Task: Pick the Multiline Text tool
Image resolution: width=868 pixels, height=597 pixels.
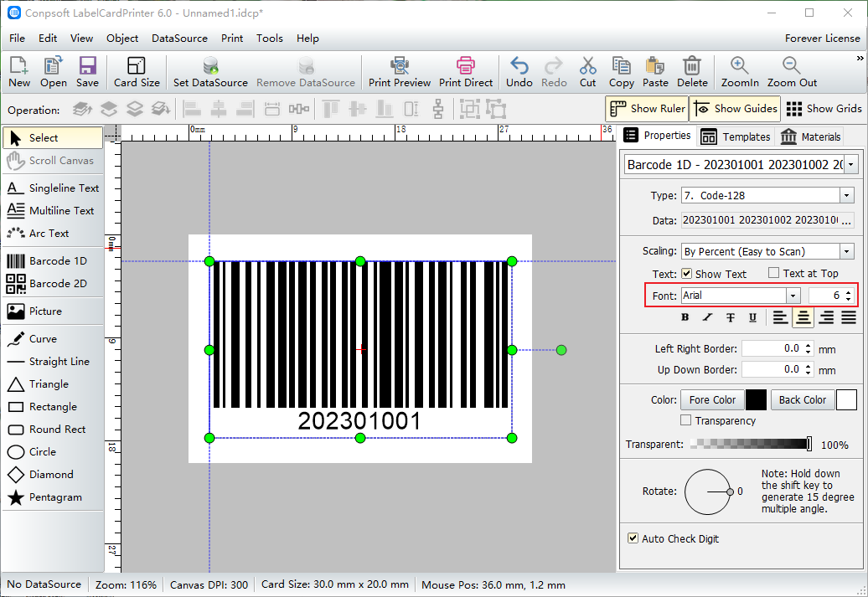Action: [x=53, y=211]
